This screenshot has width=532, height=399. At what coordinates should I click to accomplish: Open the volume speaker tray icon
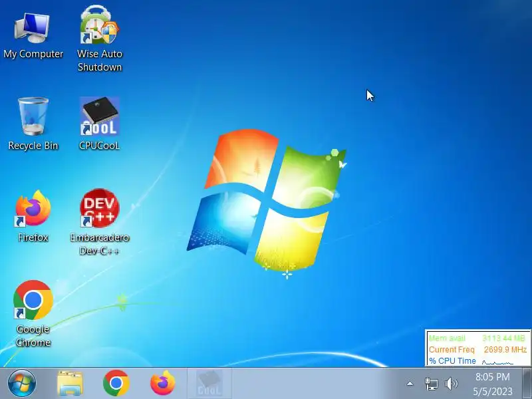point(452,384)
